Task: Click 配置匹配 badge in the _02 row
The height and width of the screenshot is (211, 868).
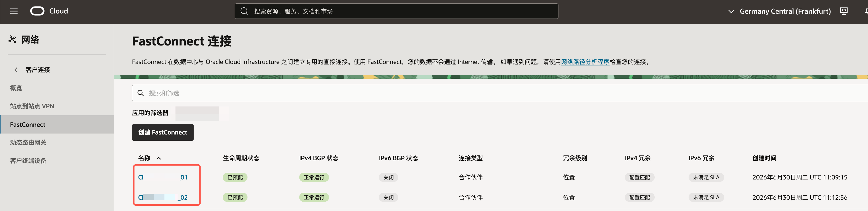Action: tap(640, 198)
